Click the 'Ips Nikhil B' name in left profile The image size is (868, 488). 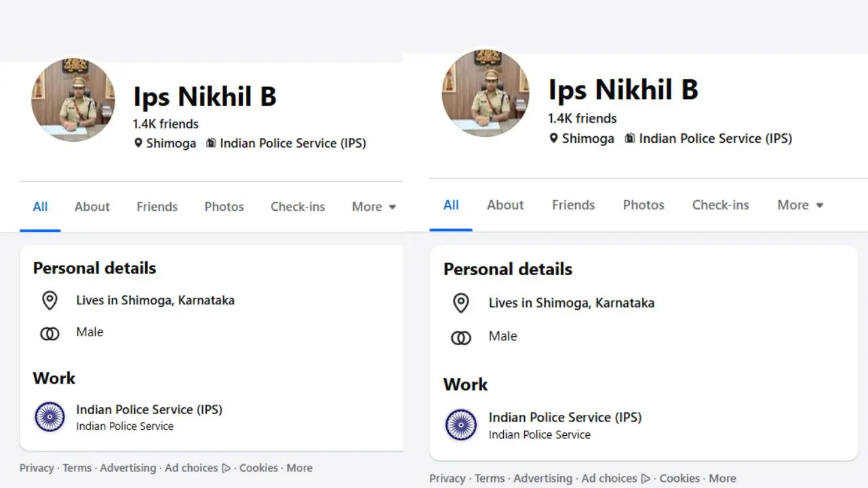[x=205, y=97]
